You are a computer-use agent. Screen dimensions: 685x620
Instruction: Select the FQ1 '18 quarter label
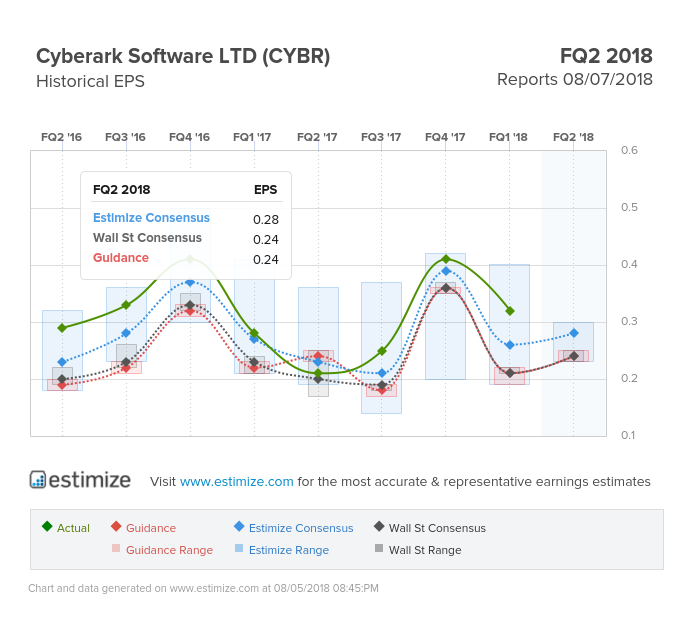[x=509, y=137]
